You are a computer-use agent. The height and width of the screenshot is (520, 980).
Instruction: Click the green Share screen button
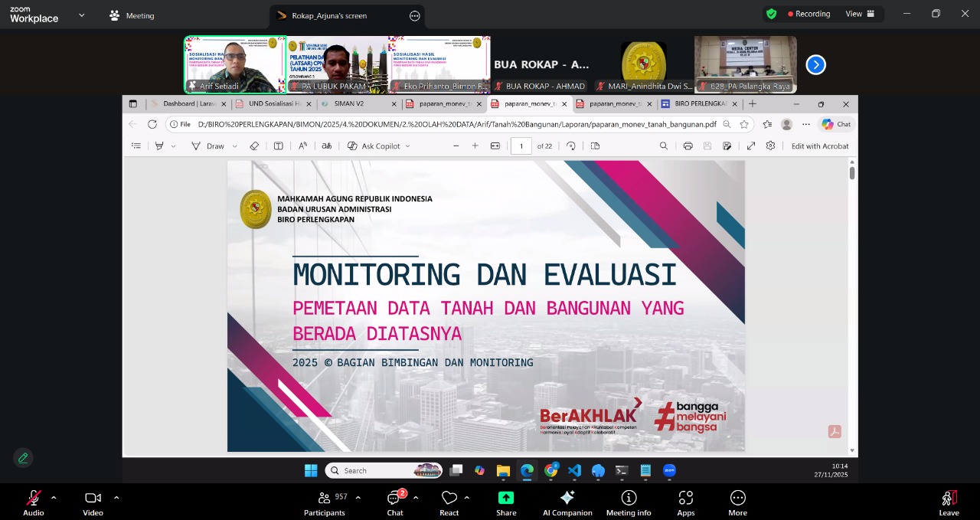pos(506,502)
